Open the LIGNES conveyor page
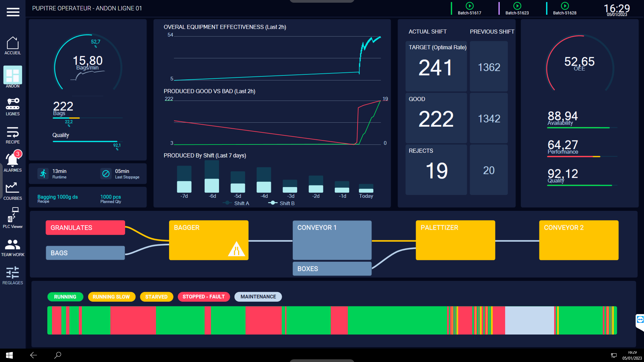Image resolution: width=644 pixels, height=362 pixels. [13, 107]
